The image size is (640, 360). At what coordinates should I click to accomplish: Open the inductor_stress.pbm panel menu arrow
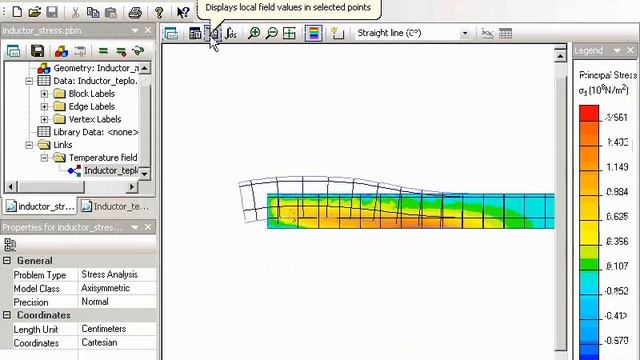point(135,31)
